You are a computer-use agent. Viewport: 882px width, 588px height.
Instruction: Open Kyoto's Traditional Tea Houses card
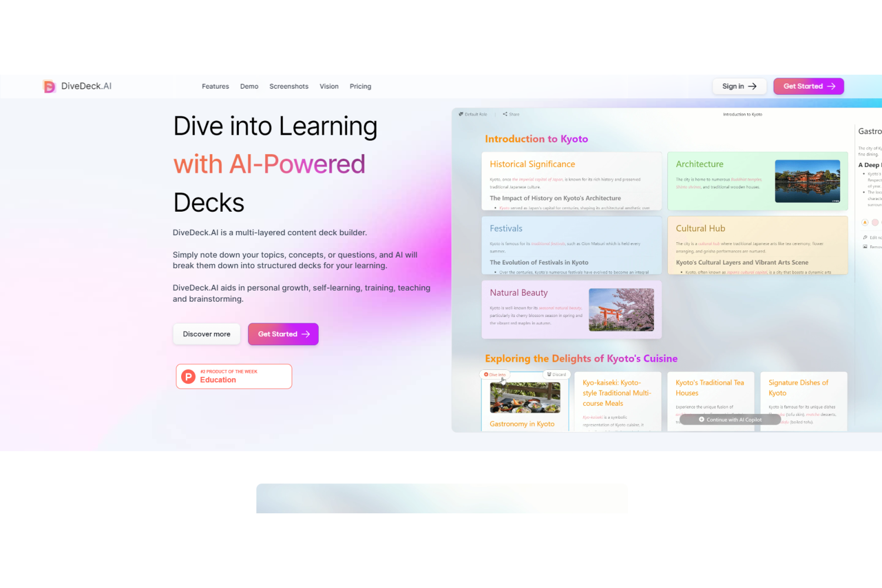click(711, 402)
